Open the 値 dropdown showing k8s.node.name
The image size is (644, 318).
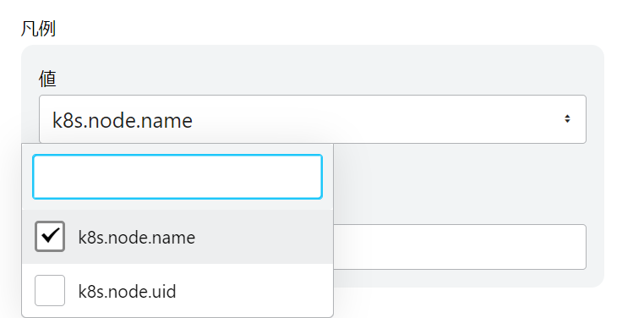(x=313, y=119)
